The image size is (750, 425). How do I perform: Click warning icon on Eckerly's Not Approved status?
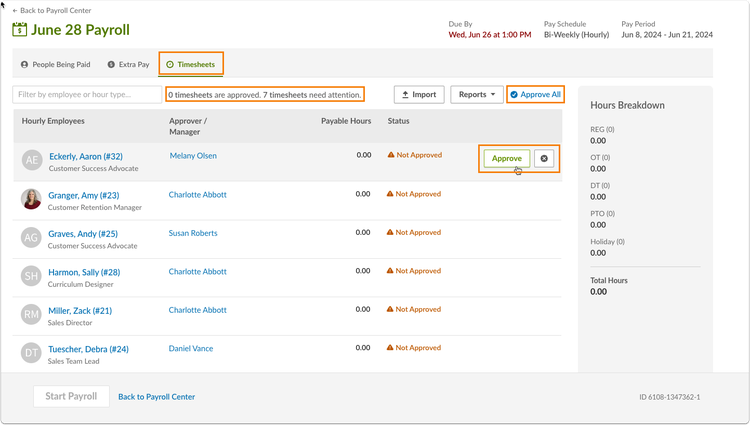pos(391,155)
